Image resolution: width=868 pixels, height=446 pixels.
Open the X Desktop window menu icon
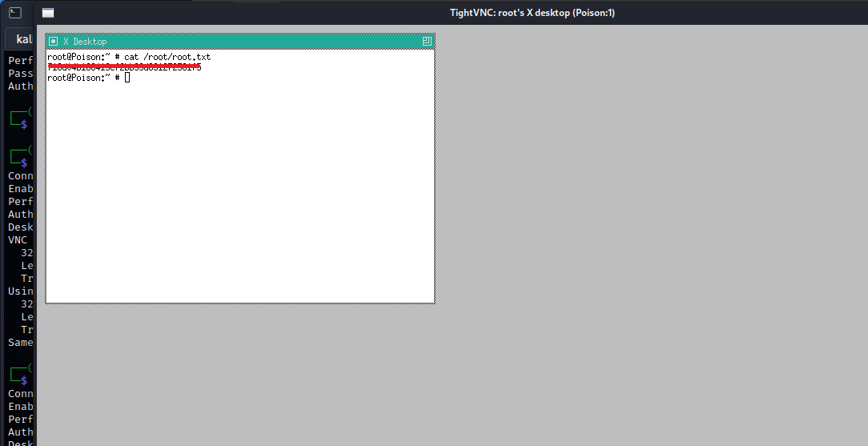(x=53, y=42)
